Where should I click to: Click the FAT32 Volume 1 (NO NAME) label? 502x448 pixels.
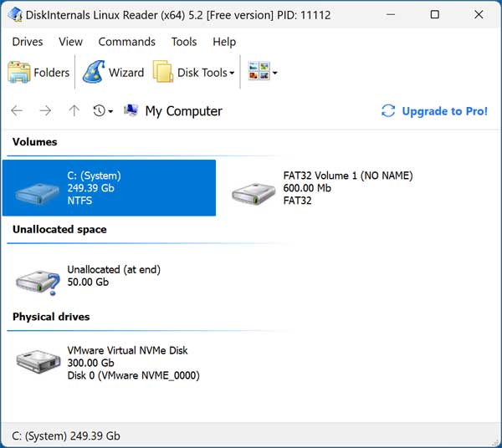point(348,176)
